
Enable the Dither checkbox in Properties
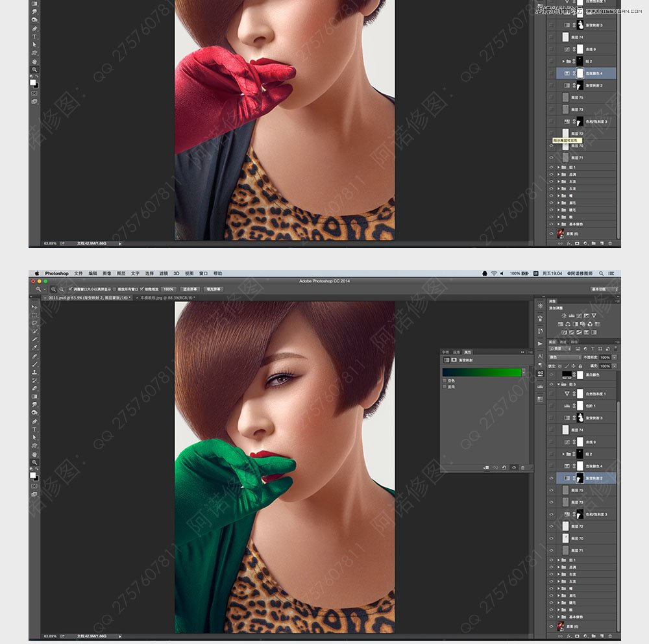[x=445, y=380]
